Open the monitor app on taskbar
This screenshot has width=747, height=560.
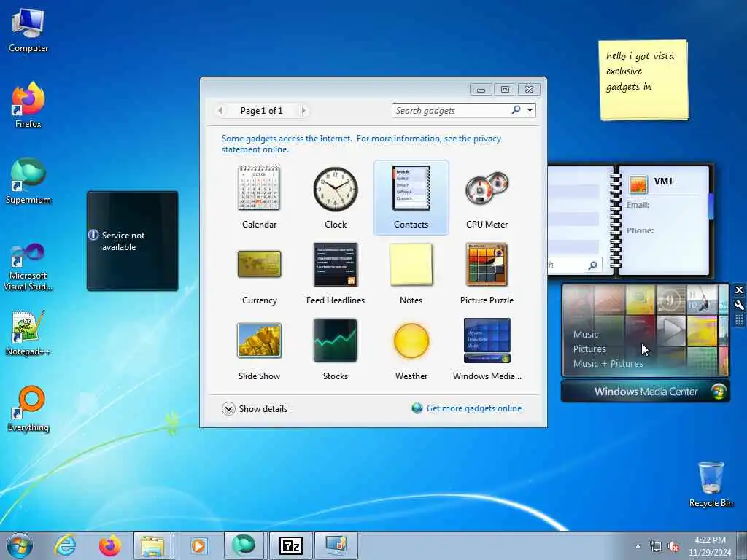coord(336,545)
